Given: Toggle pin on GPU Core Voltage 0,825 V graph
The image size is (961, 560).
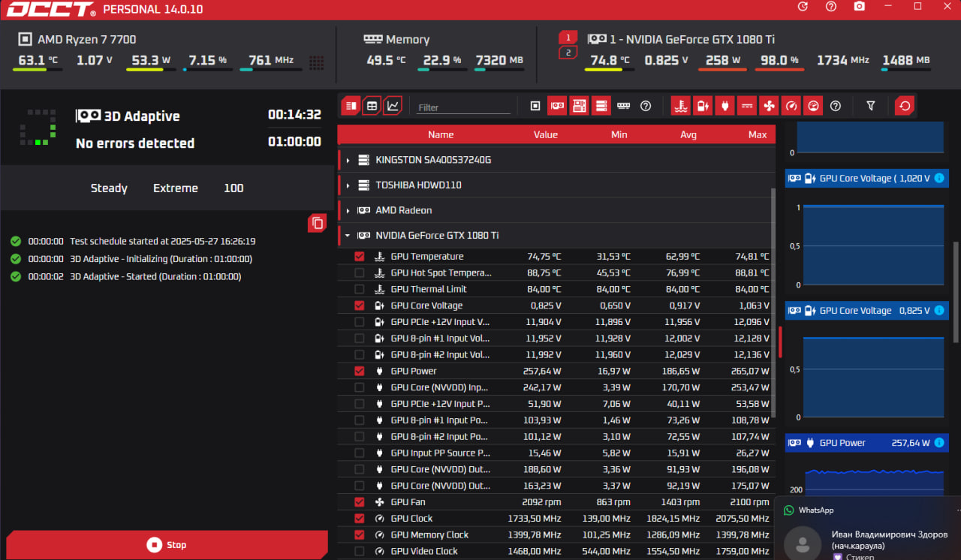Looking at the screenshot, I should tap(939, 311).
